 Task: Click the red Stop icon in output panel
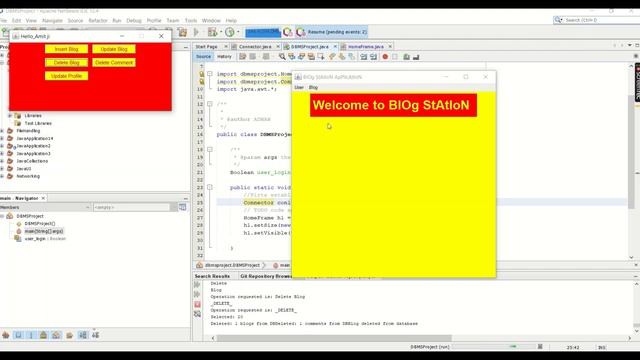[198, 304]
